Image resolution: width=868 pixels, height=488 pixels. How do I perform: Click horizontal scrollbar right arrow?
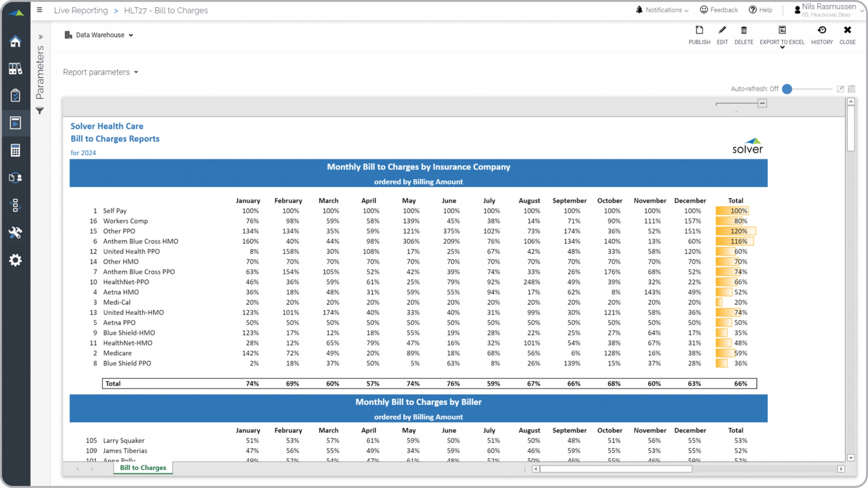pos(841,469)
